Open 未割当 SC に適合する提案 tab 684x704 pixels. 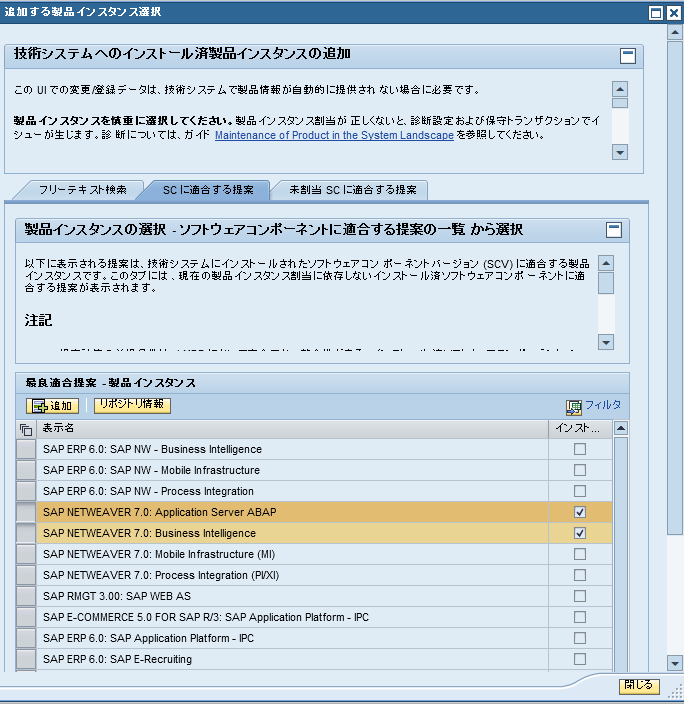click(x=353, y=190)
